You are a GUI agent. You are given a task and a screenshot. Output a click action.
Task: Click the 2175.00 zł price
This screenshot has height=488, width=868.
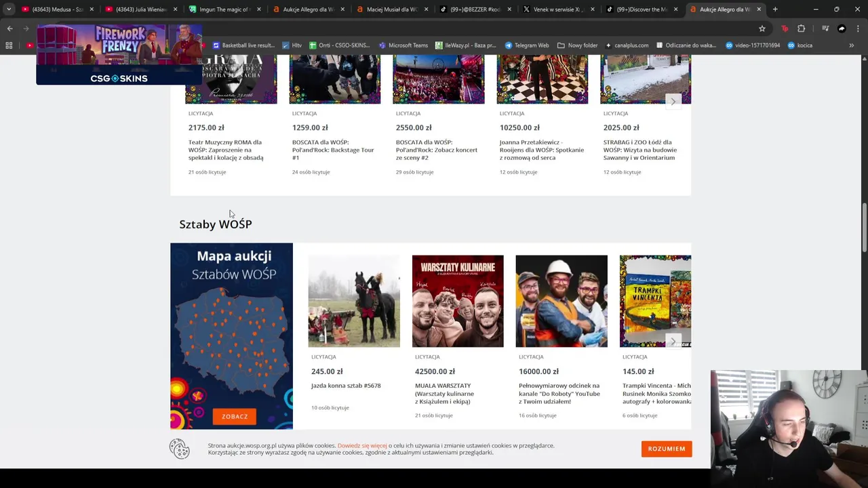point(206,127)
